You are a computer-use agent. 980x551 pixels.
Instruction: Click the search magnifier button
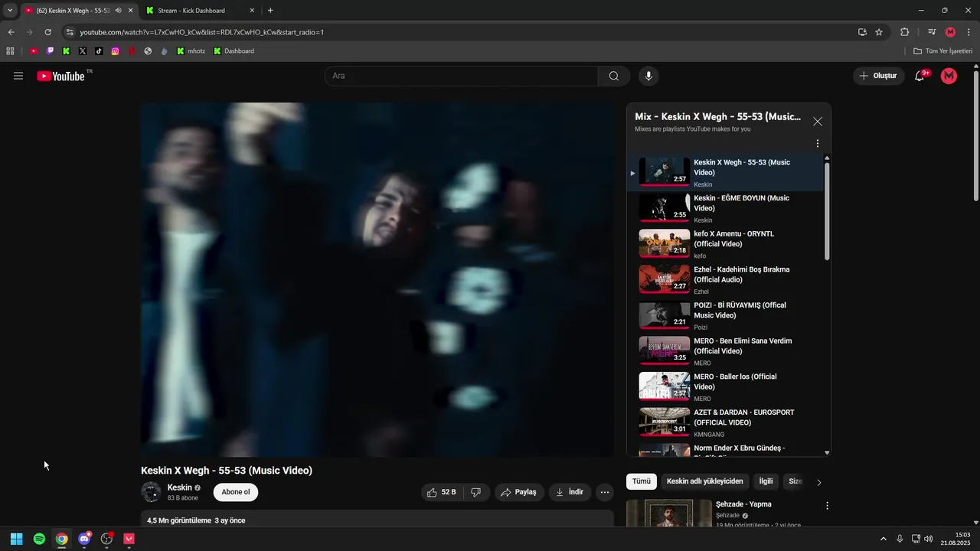[x=614, y=76]
